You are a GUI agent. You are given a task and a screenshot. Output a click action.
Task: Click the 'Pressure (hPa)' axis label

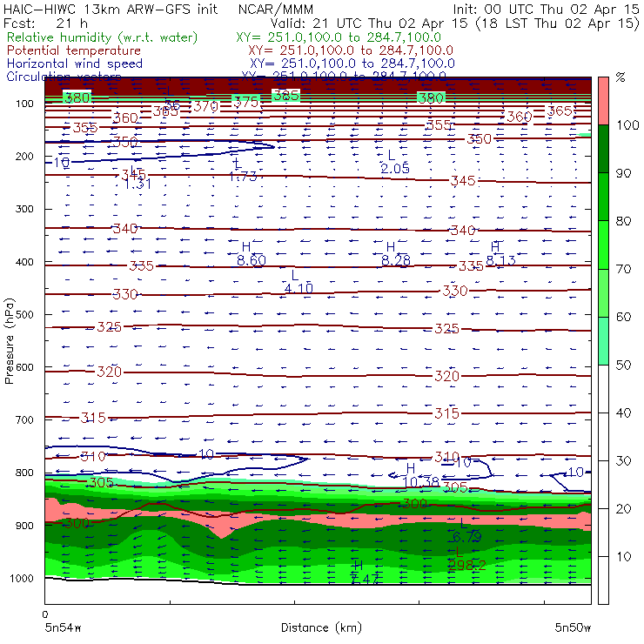tap(9, 341)
